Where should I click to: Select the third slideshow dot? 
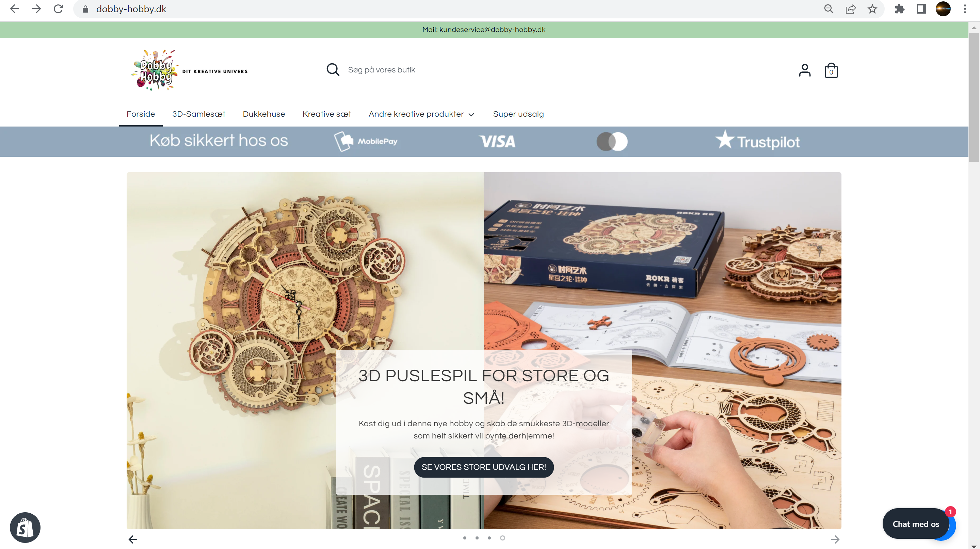pos(489,537)
